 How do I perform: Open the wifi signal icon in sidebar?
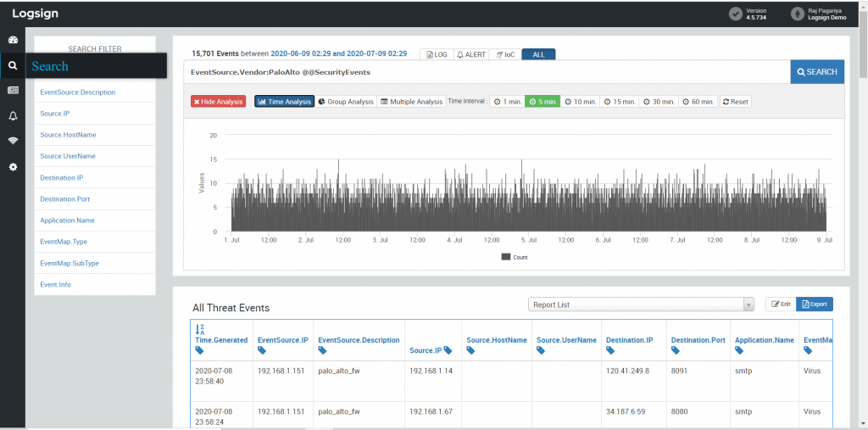pyautogui.click(x=13, y=141)
